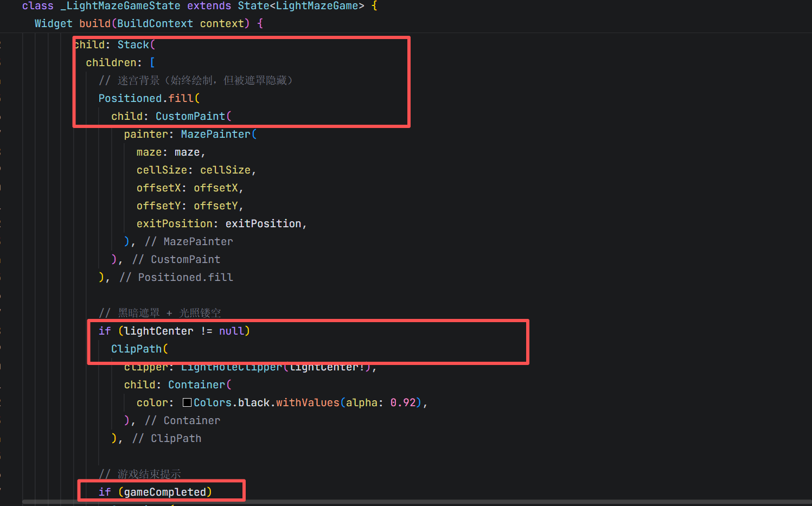Click the horizontal scrollbar at the editor bottom
This screenshot has width=812, height=506.
(x=417, y=502)
